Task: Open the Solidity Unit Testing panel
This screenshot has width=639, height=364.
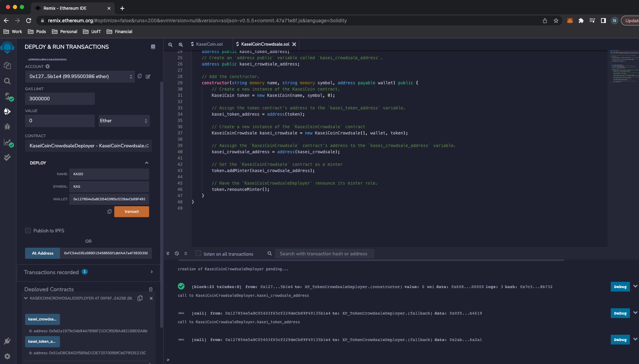Action: (7, 157)
